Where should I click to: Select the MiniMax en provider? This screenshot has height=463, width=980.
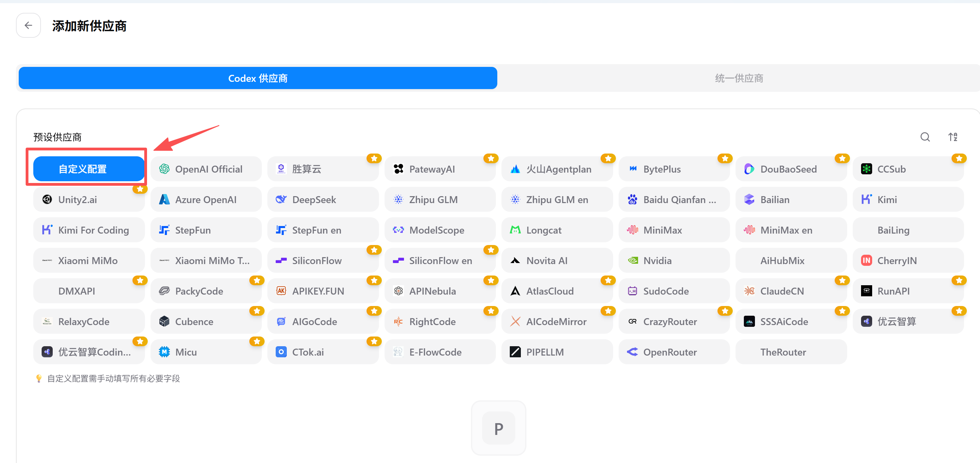(x=791, y=230)
